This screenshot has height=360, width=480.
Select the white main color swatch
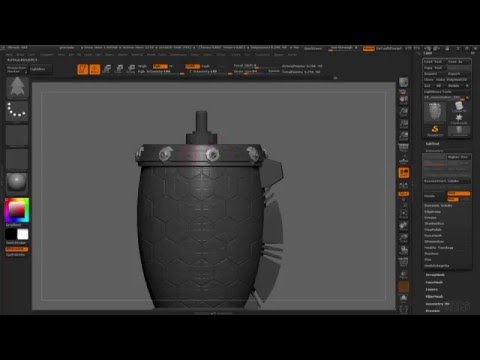(23, 234)
